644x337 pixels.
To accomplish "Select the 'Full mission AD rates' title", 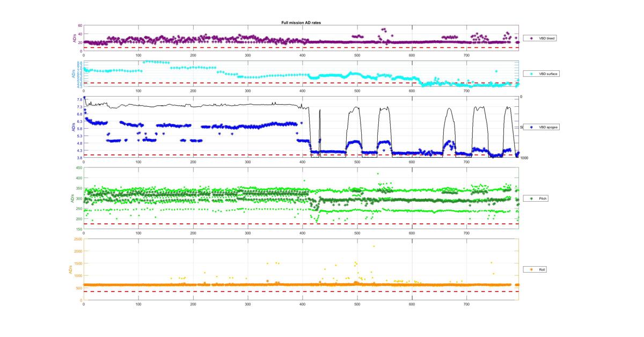I will [x=301, y=23].
